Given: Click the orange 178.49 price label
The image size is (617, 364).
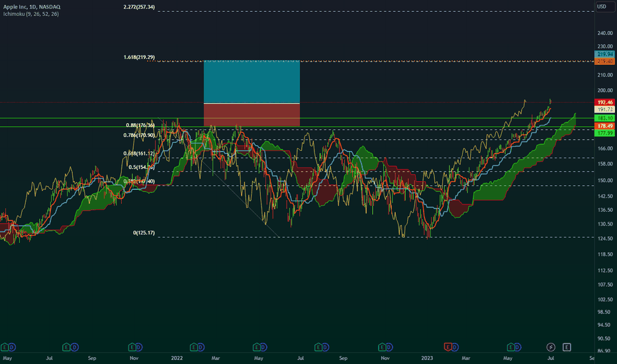Looking at the screenshot, I should point(605,126).
